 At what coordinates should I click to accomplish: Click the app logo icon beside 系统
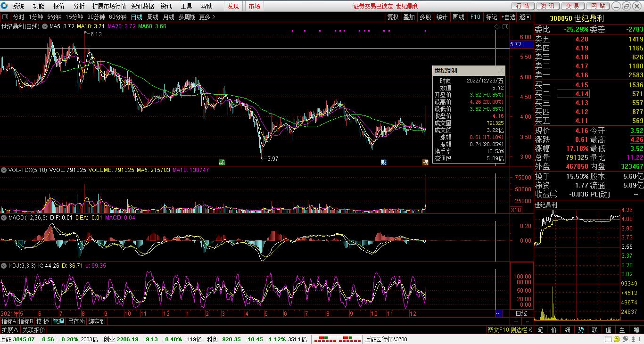tap(5, 6)
